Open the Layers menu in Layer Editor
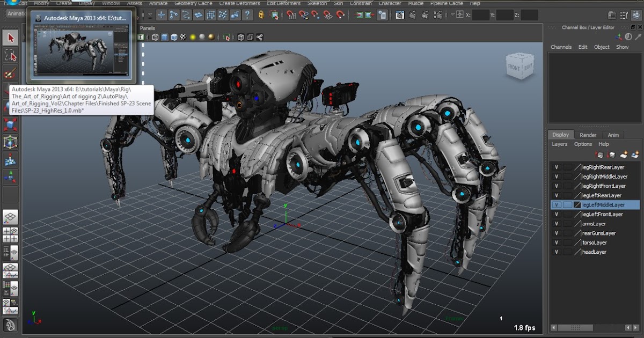The width and height of the screenshot is (644, 338). pos(560,144)
